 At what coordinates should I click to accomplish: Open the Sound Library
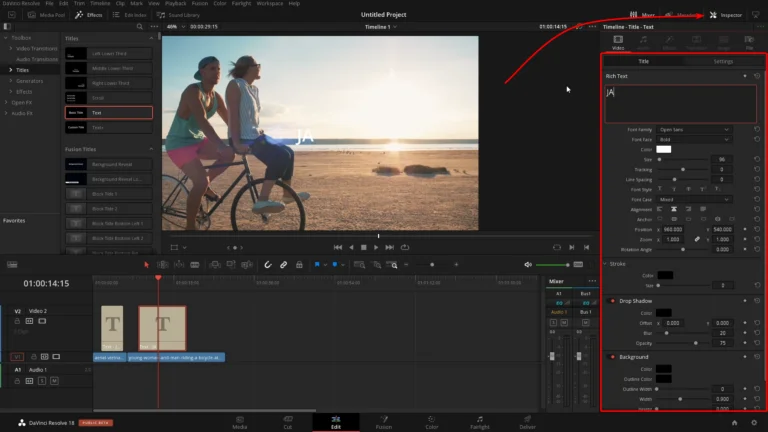tap(178, 15)
